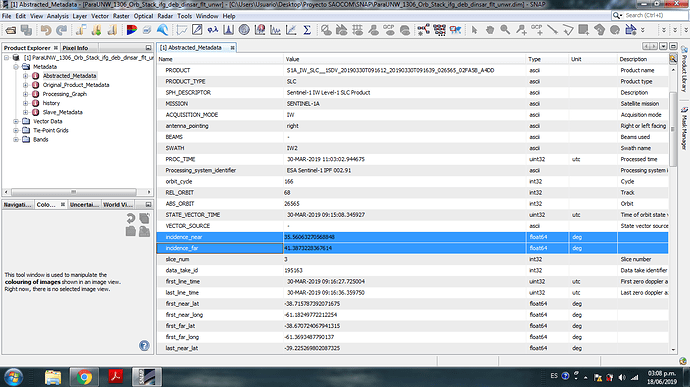Open the Scatter Plot icon
This screenshot has width=690, height=387.
291,30
